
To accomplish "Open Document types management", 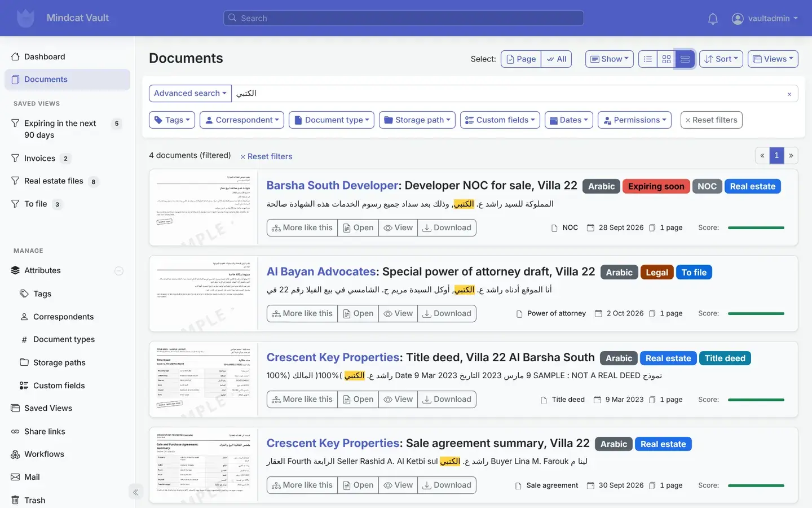I will (x=64, y=339).
